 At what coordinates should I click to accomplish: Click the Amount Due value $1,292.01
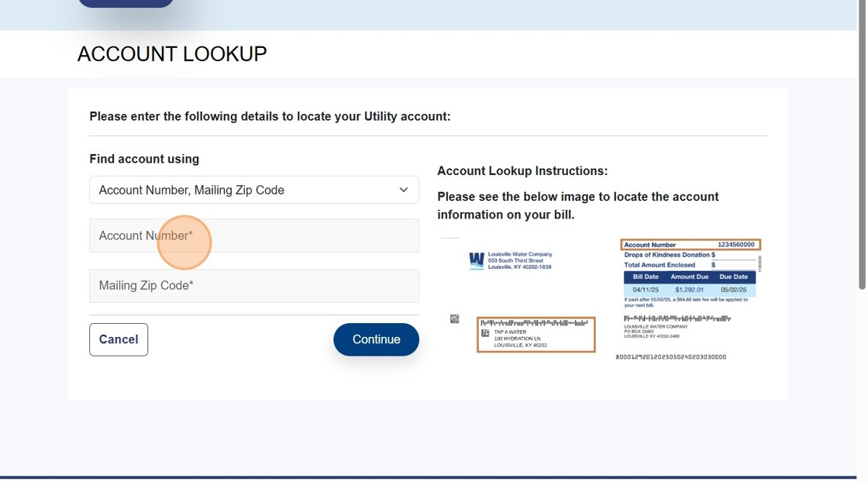[x=691, y=289]
